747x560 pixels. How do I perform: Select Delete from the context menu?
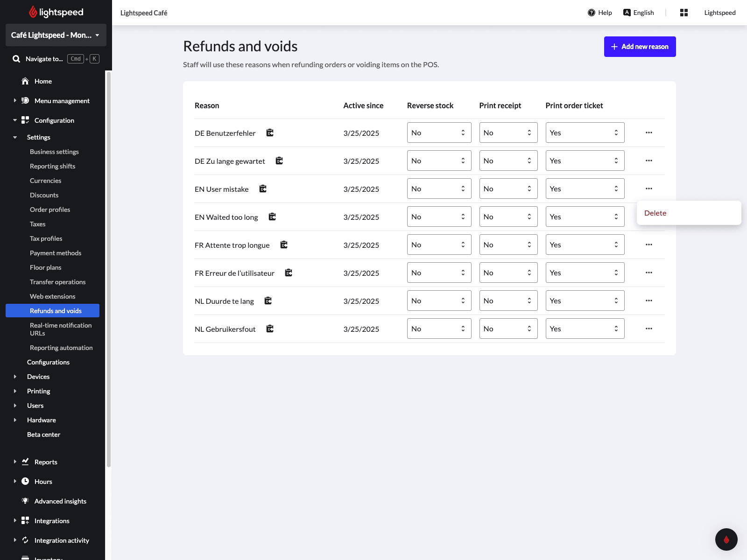(655, 213)
